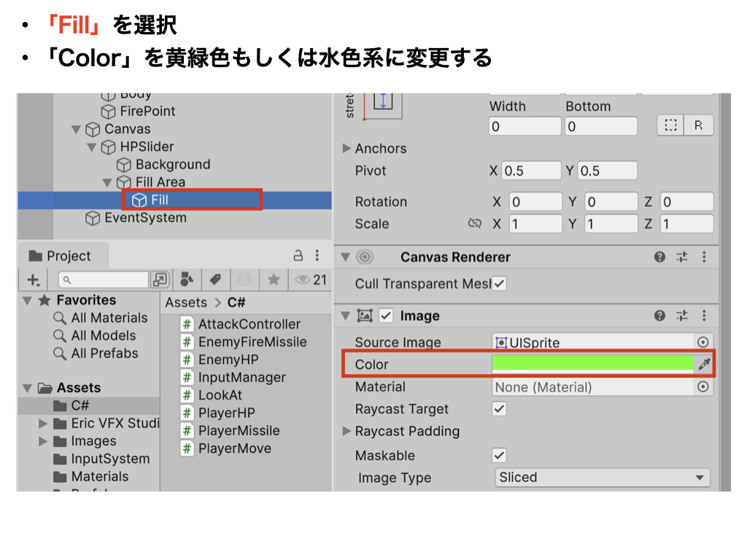Screen dimensions: 747x560
Task: Click the save search star icon
Action: pos(274,279)
